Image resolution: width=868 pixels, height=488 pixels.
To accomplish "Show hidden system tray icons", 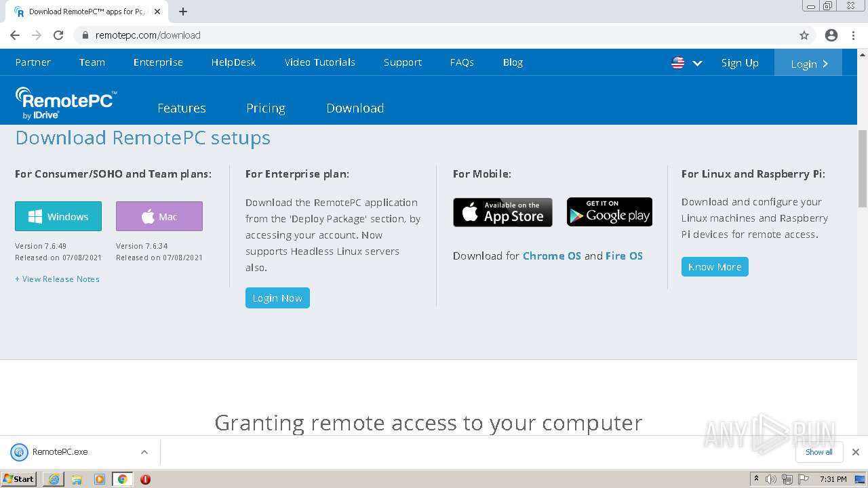I will [x=756, y=479].
